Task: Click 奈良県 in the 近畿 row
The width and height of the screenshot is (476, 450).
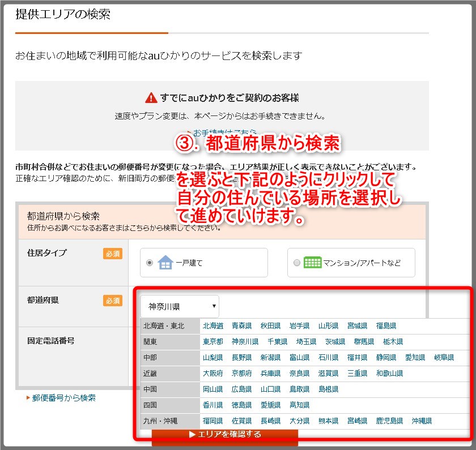Action: 299,373
